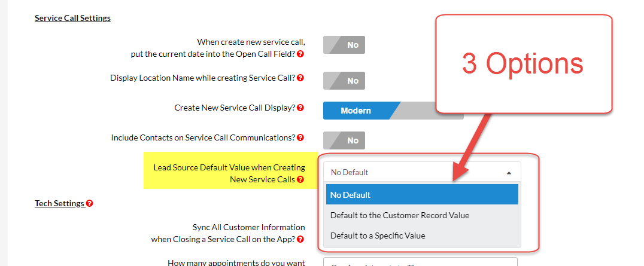Click the appointments count field at bottom
Image resolution: width=644 pixels, height=266 pixels.
[x=420, y=262]
